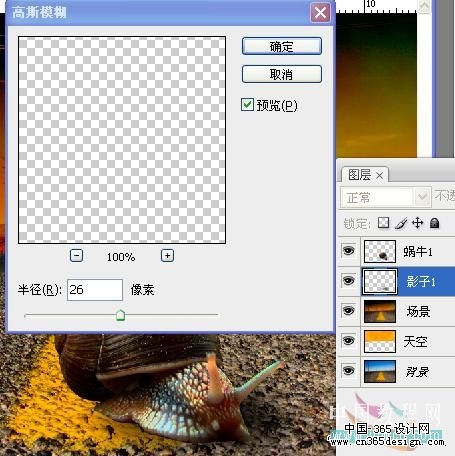The height and width of the screenshot is (456, 455).
Task: Click the lock transparent pixels icon
Action: (383, 223)
